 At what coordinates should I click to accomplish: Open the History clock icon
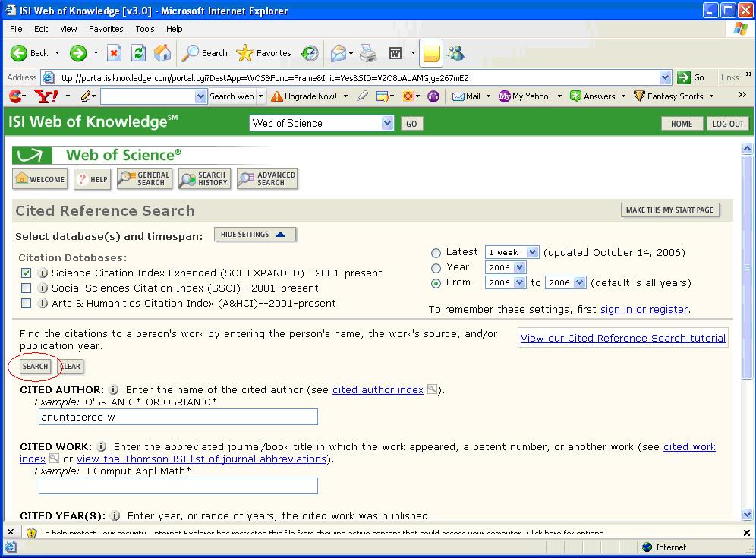(x=310, y=53)
